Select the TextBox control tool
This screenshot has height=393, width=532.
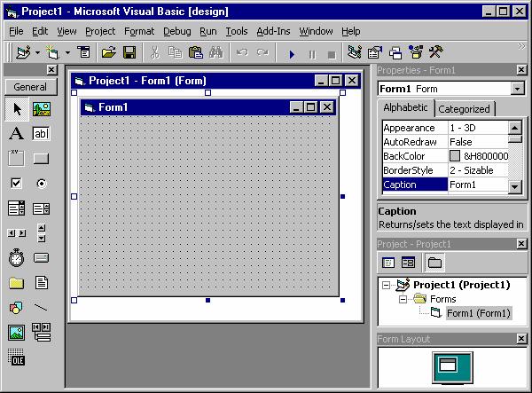click(42, 133)
